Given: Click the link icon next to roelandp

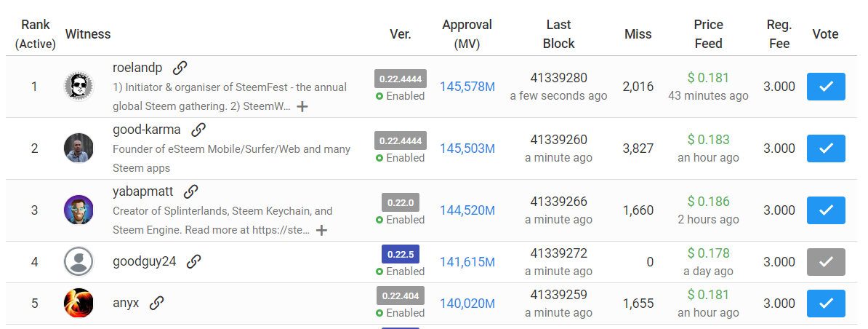Looking at the screenshot, I should [180, 68].
